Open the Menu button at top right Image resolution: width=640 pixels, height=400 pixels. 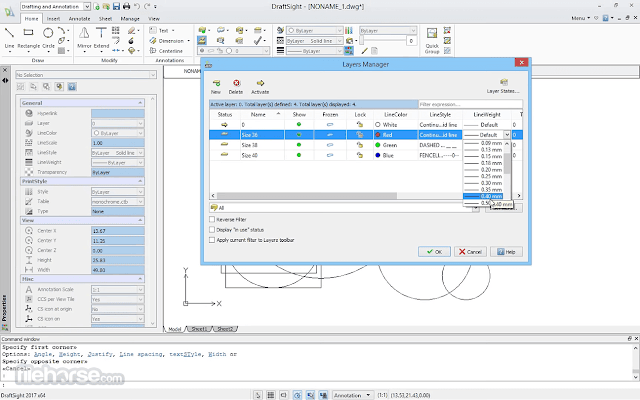(x=580, y=18)
